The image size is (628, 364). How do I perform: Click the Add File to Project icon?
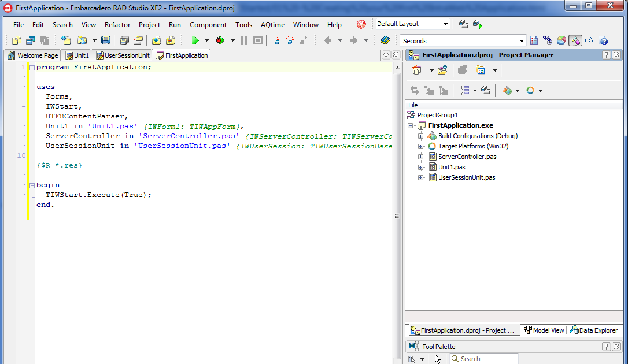[157, 40]
